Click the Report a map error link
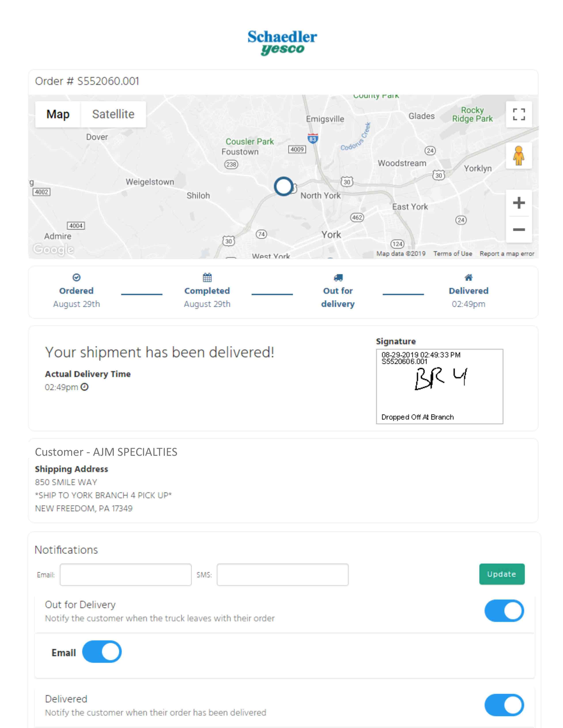563x728 pixels. (x=507, y=254)
